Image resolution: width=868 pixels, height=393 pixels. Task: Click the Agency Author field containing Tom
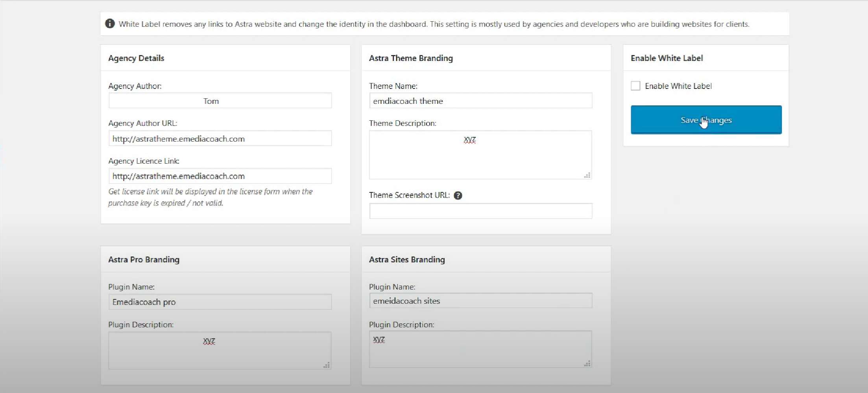click(x=220, y=101)
